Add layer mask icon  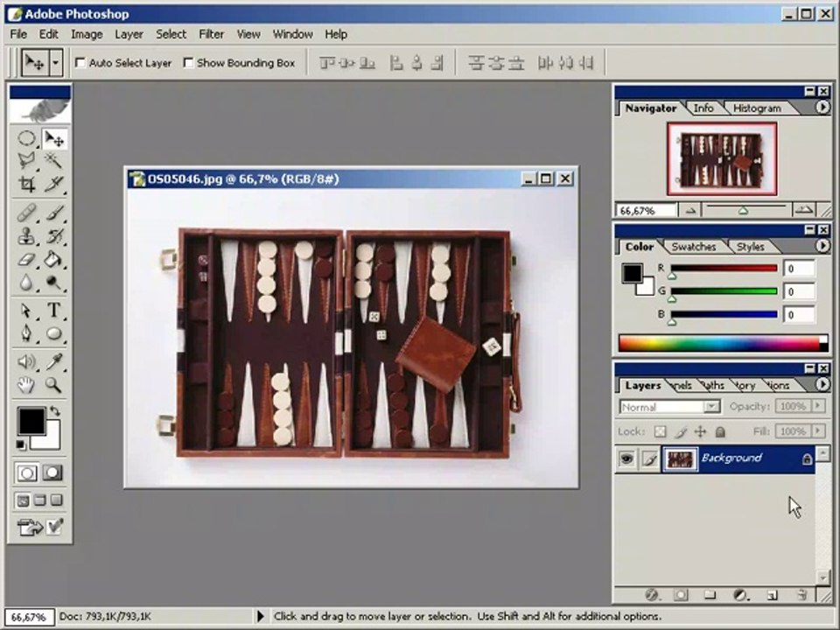tap(681, 595)
